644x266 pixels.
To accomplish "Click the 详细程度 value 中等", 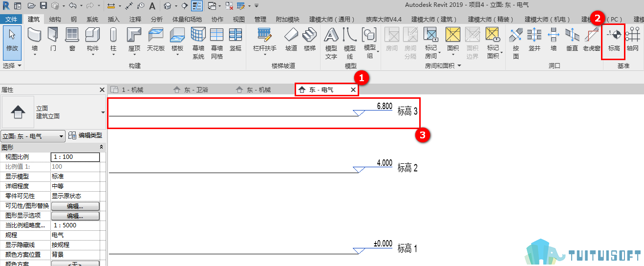I will tap(75, 186).
